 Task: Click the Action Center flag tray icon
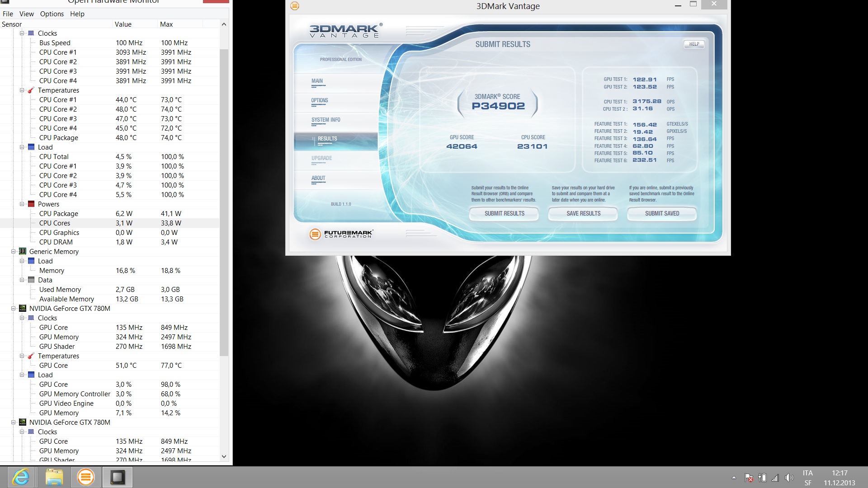coord(749,478)
